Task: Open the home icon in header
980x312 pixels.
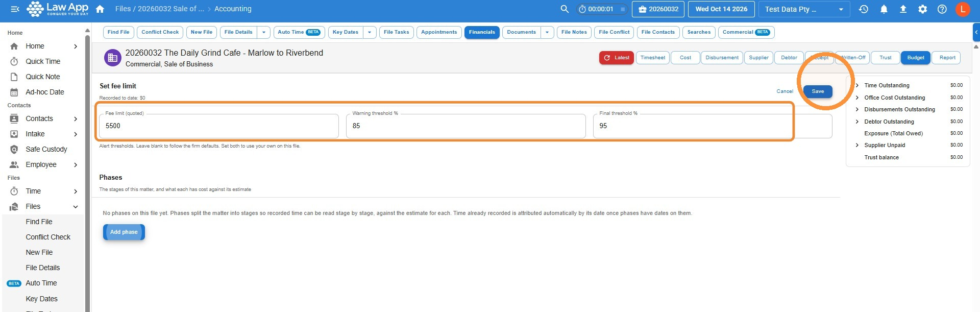Action: coord(100,9)
